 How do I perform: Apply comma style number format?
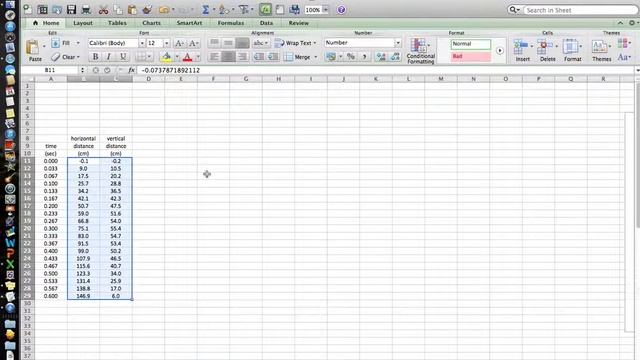[x=364, y=57]
